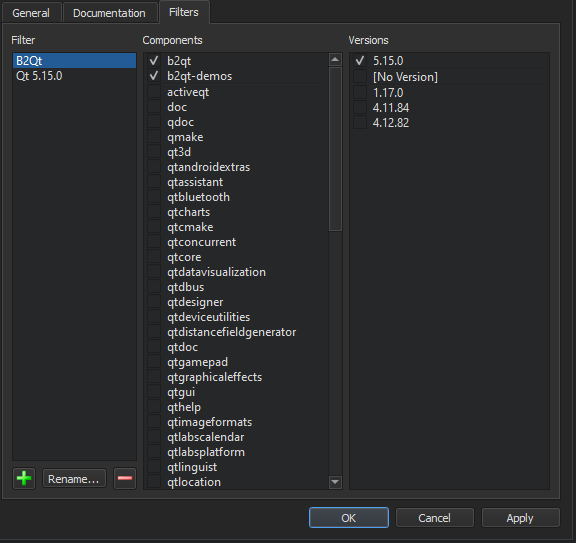Click the qtcharts component label
576x543 pixels.
[x=188, y=212]
